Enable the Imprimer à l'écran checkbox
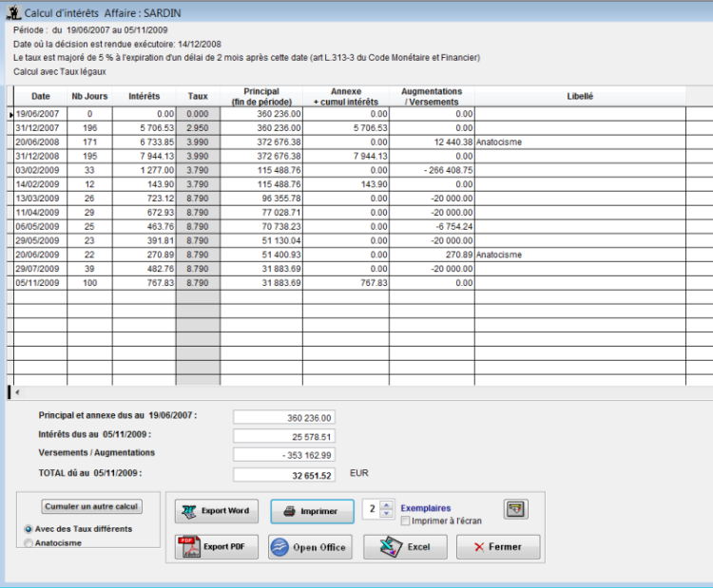The image size is (713, 588). [406, 521]
